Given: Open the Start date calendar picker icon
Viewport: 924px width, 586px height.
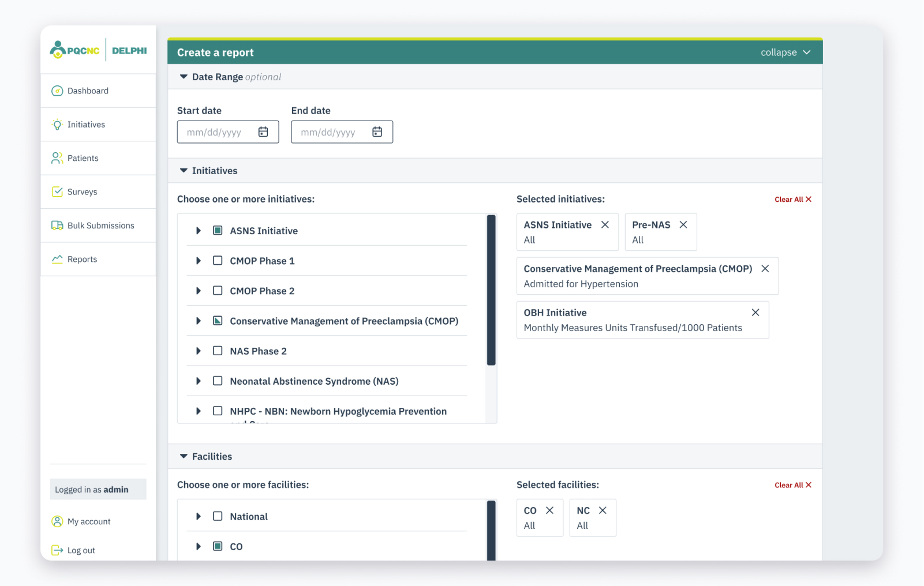Looking at the screenshot, I should (x=263, y=132).
